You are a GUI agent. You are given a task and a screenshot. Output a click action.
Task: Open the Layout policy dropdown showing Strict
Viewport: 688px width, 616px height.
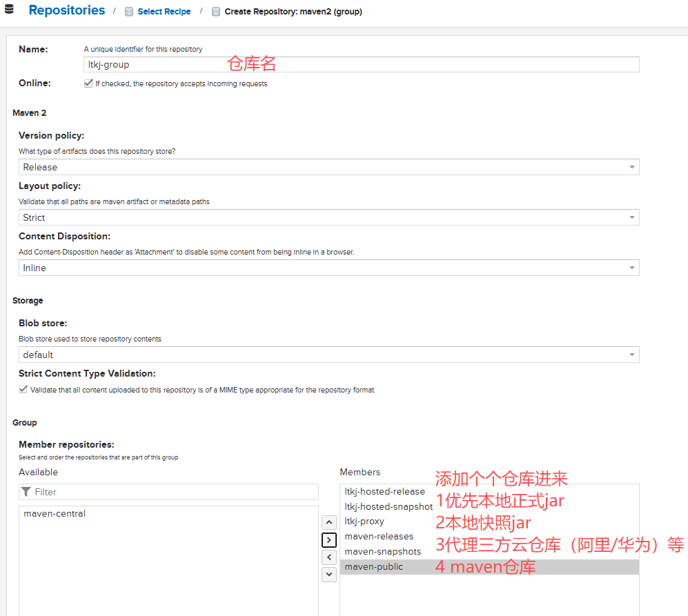(x=328, y=217)
